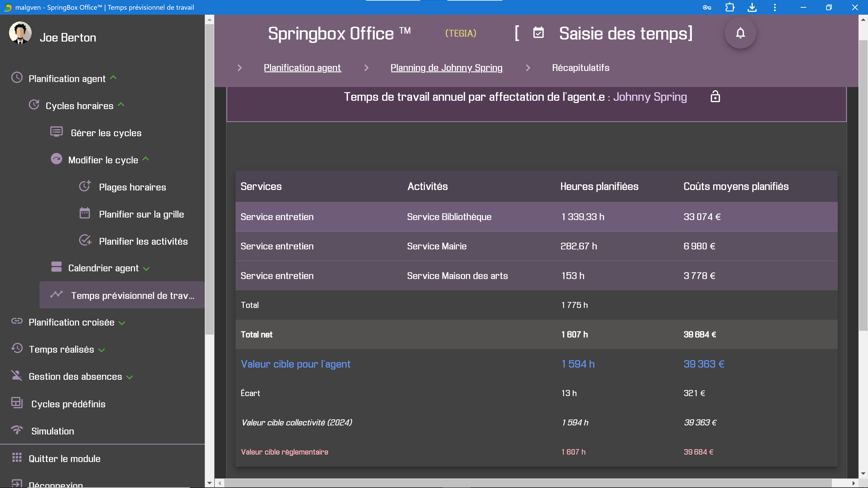Click the calendar check icon in header
This screenshot has width=868, height=488.
(x=538, y=33)
